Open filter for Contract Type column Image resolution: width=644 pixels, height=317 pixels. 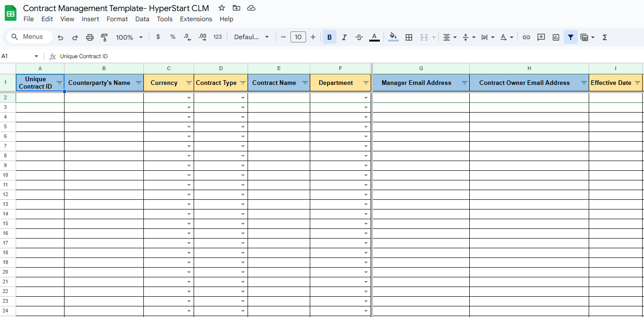click(243, 83)
